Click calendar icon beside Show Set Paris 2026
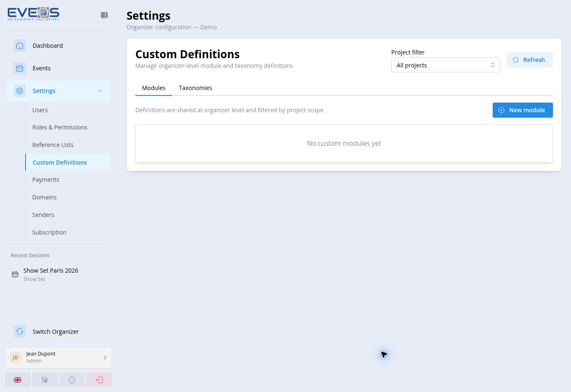The height and width of the screenshot is (392, 571). point(15,274)
